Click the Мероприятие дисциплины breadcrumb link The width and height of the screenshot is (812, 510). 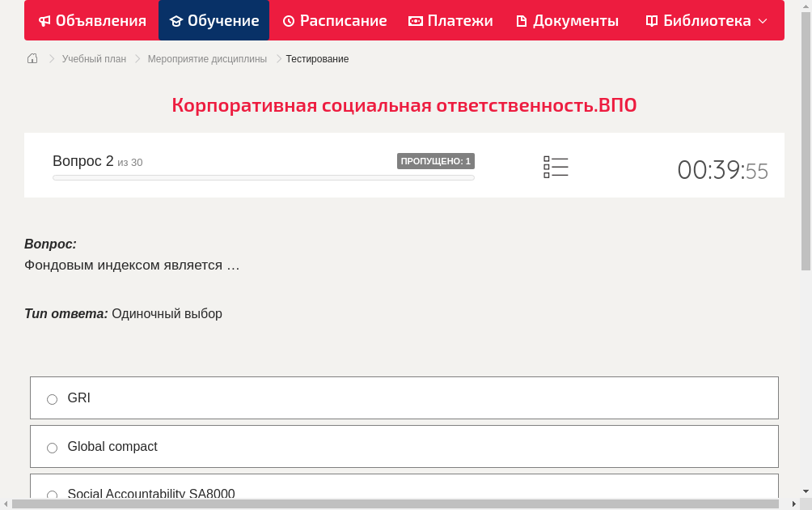click(206, 58)
